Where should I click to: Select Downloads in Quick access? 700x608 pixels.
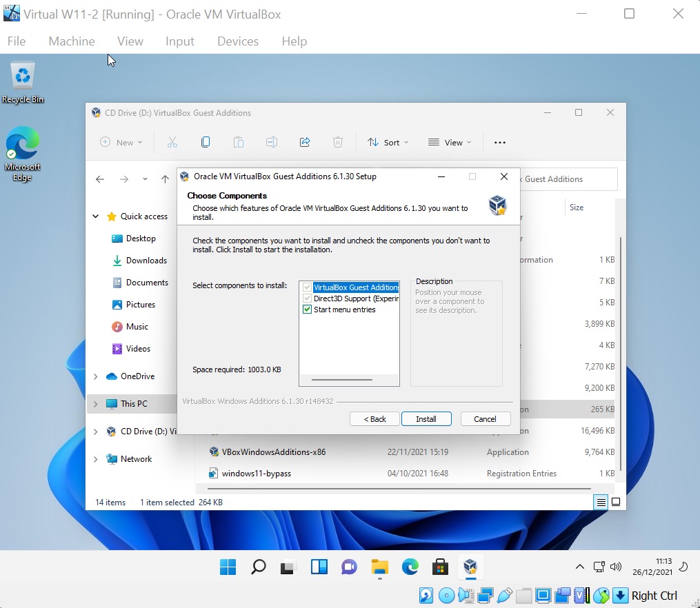139,261
